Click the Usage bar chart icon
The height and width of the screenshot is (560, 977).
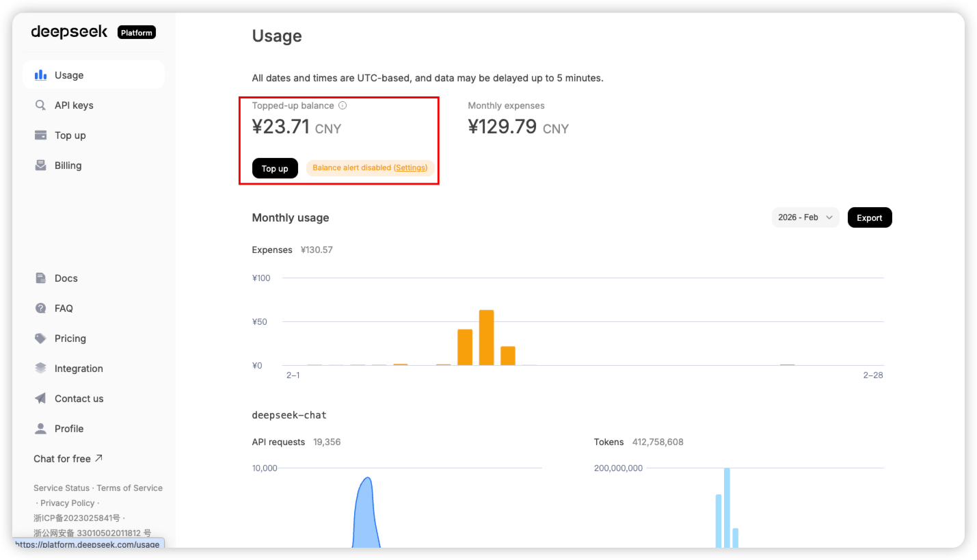click(x=41, y=75)
